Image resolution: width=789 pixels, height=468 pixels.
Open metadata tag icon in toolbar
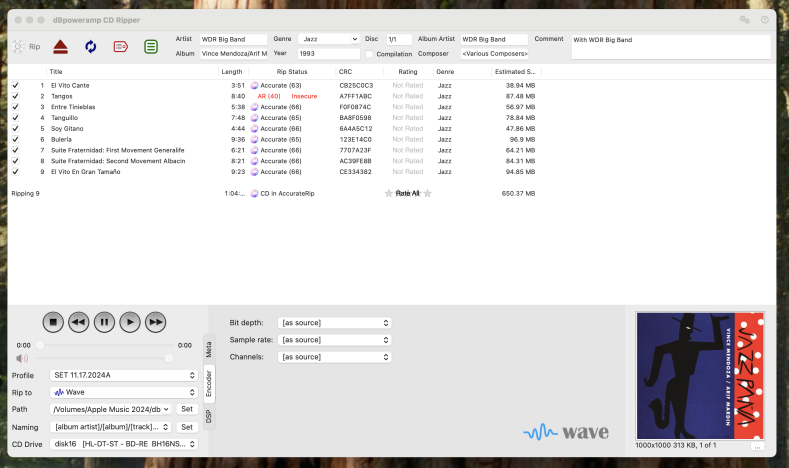pyautogui.click(x=121, y=47)
